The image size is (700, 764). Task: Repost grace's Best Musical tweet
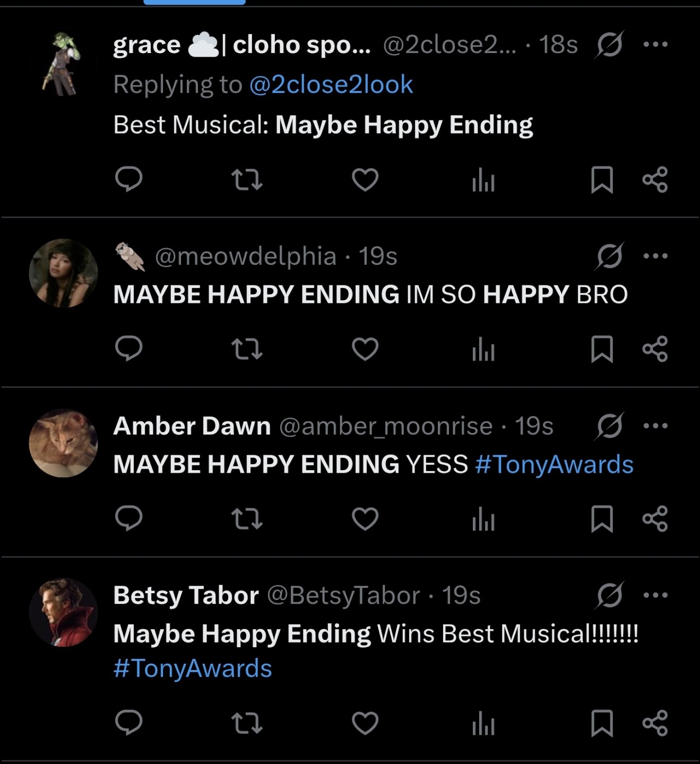[247, 179]
